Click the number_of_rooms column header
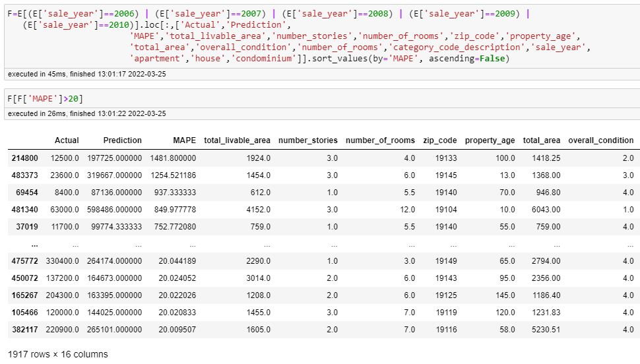 click(x=381, y=140)
